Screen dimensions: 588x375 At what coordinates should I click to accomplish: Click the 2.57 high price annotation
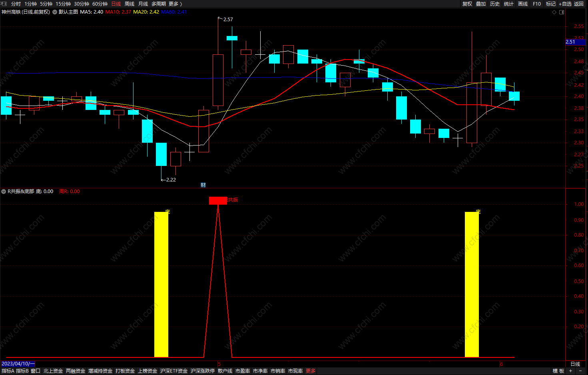[x=228, y=19]
